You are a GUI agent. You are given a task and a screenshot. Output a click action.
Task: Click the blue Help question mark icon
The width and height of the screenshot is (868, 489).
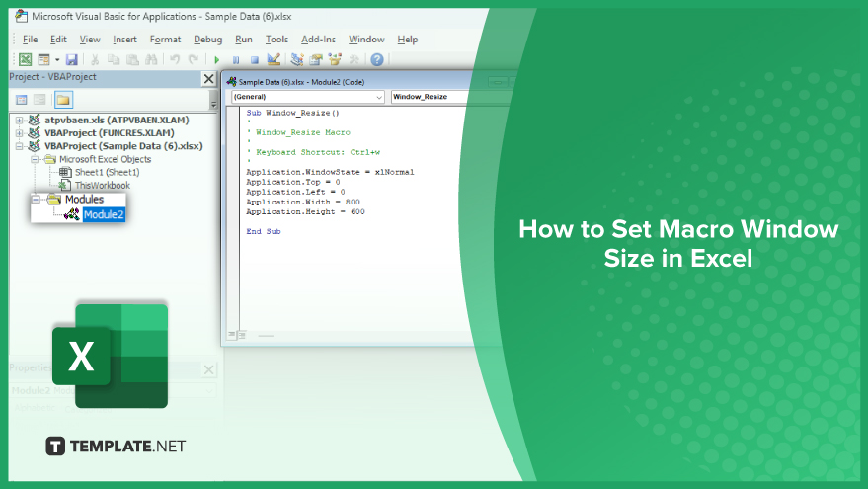(x=377, y=60)
